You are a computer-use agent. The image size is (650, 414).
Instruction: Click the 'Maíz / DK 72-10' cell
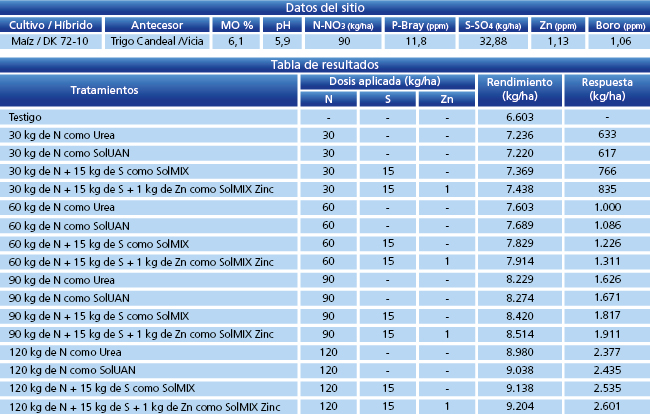point(50,42)
